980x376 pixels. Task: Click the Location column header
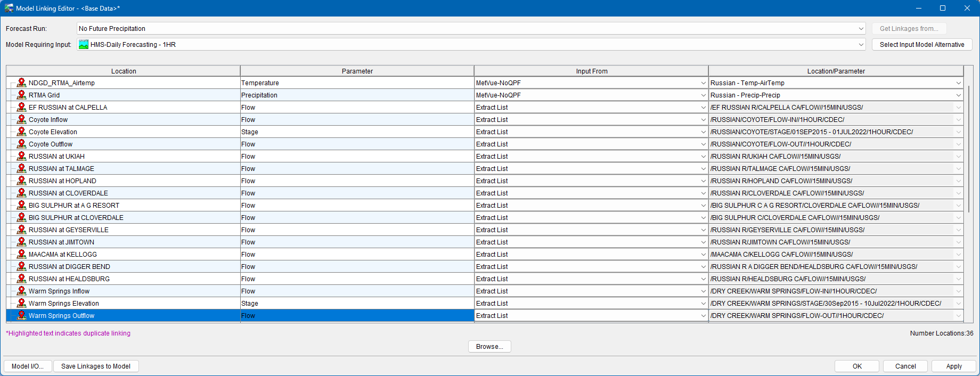(x=124, y=71)
